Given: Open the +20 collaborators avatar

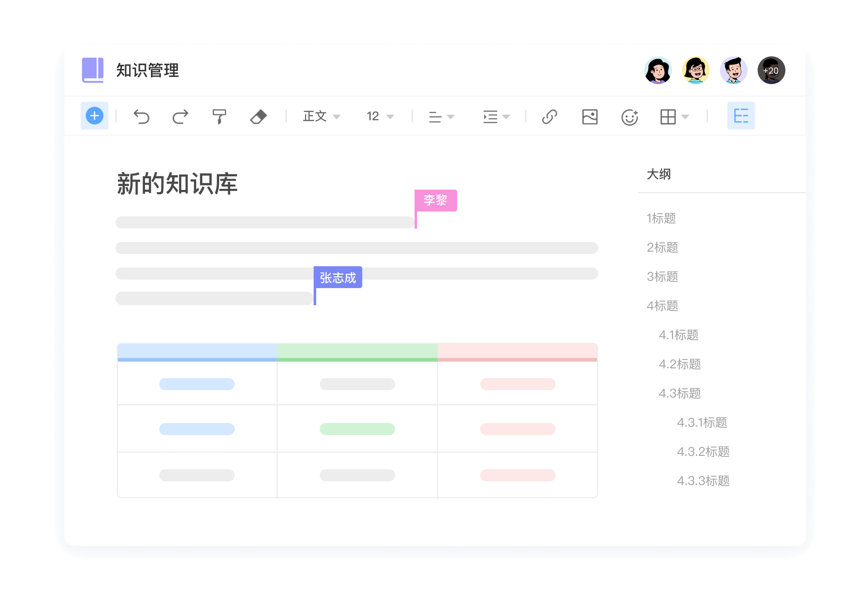Looking at the screenshot, I should 771,70.
